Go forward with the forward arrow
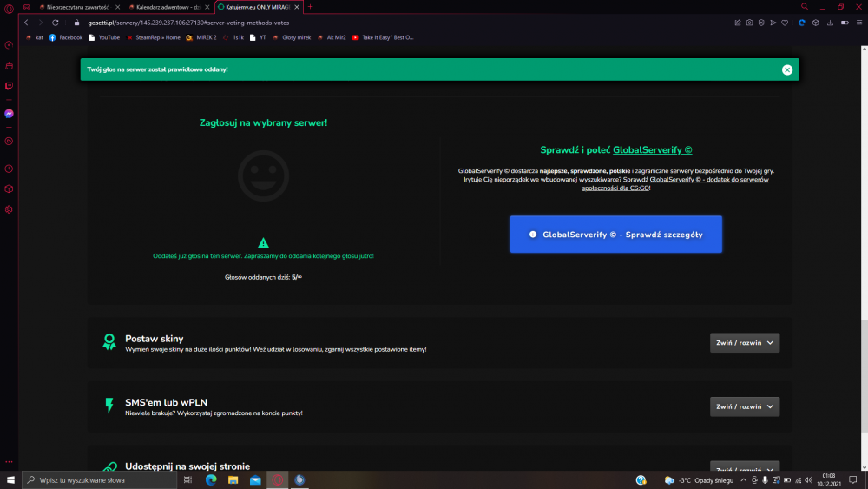 coord(41,23)
